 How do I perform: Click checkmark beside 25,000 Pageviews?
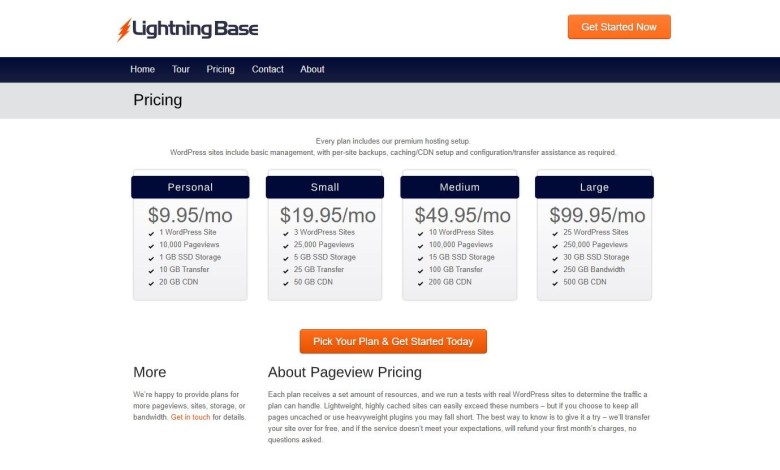286,246
